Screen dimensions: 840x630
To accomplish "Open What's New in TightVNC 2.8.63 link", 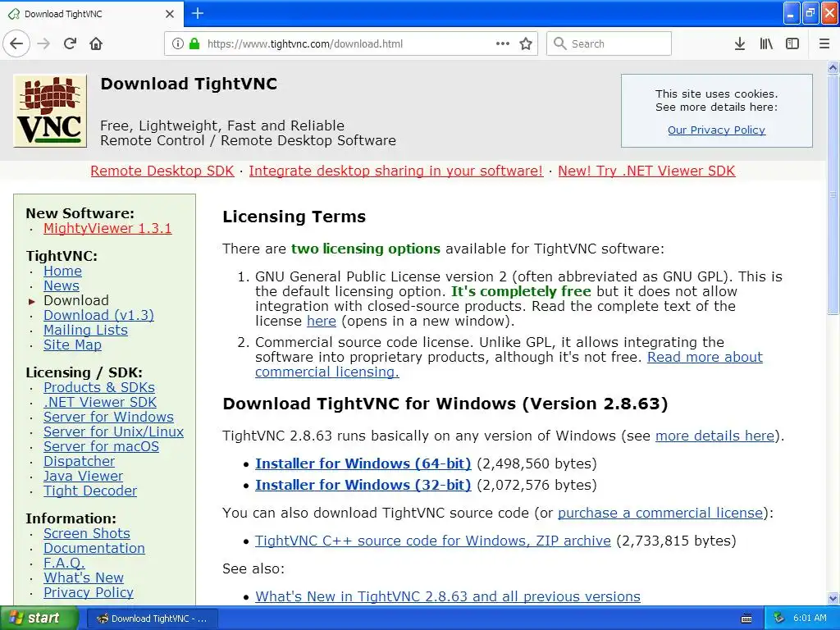I will pyautogui.click(x=448, y=596).
